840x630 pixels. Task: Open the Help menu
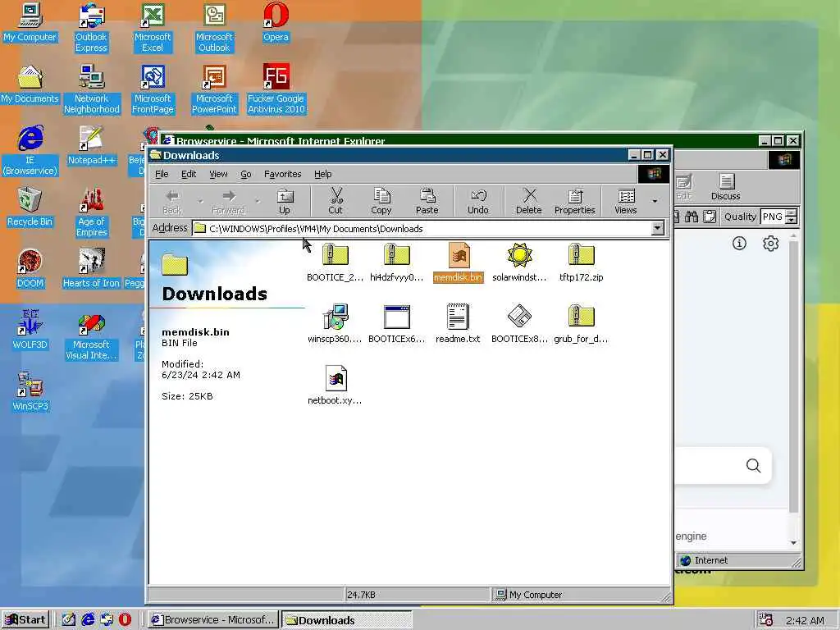(323, 174)
